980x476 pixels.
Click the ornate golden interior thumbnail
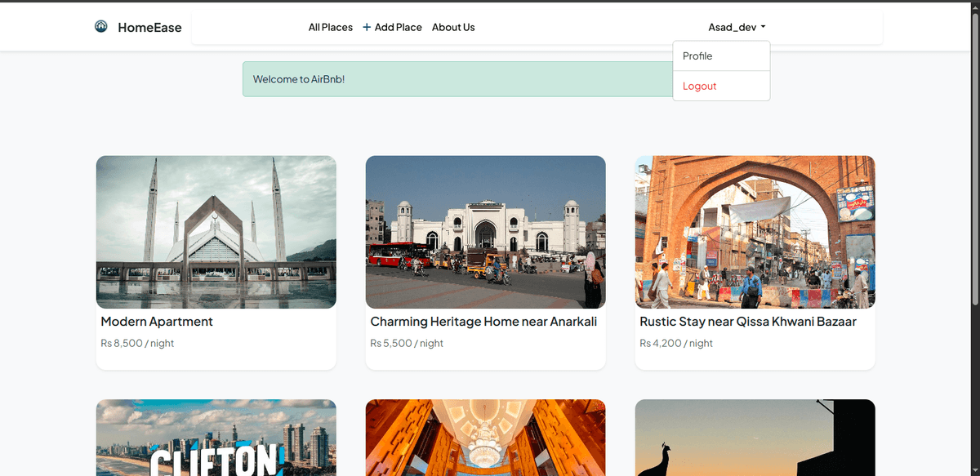point(485,438)
